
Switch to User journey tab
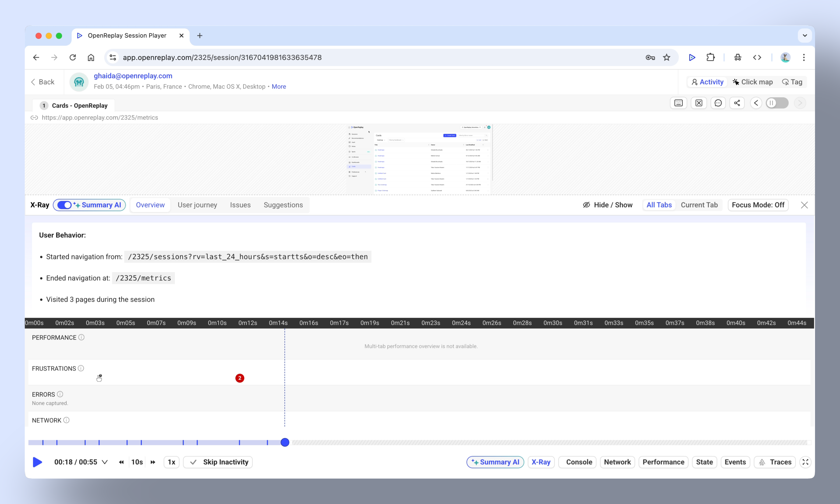[x=197, y=205]
